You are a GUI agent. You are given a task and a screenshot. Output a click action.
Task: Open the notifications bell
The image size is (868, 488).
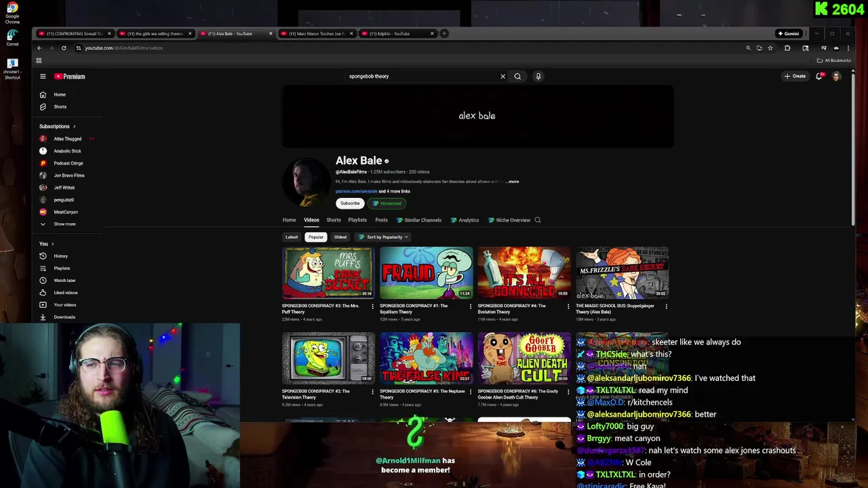(x=819, y=77)
